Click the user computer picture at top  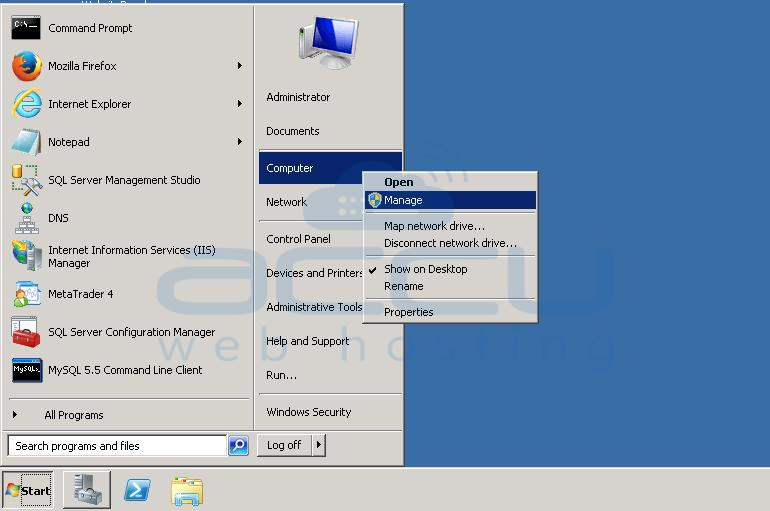point(329,42)
